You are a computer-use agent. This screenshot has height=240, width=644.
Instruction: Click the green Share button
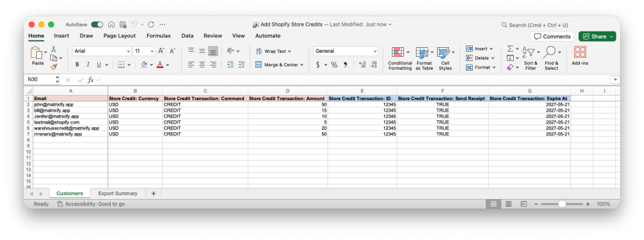(597, 37)
